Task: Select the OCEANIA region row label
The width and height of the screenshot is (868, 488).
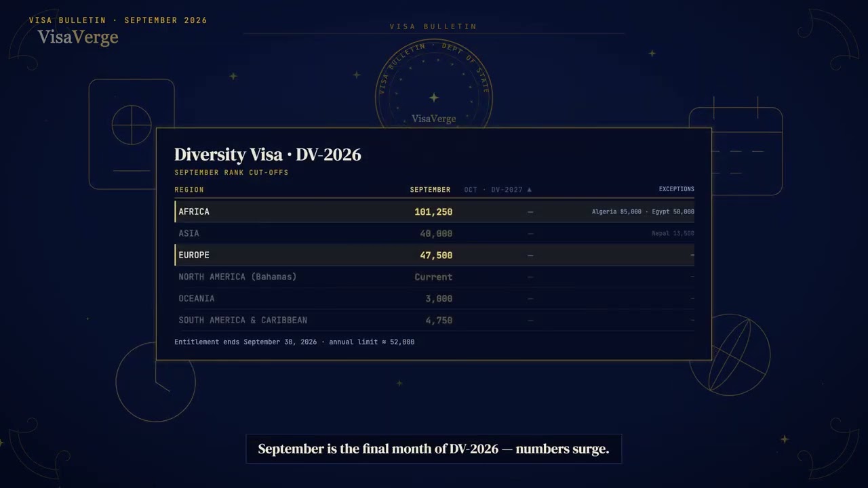Action: tap(197, 298)
